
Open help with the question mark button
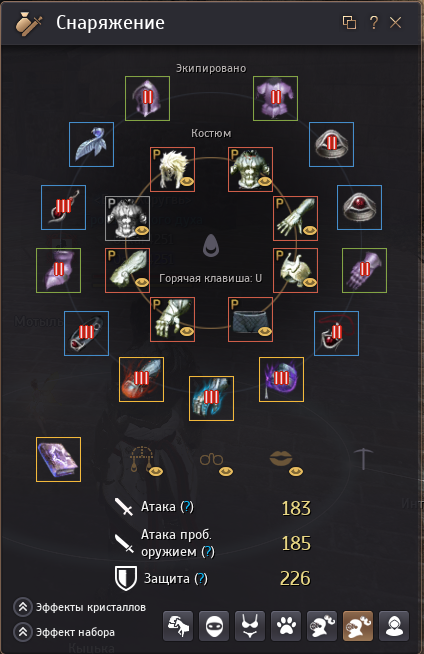(x=374, y=22)
